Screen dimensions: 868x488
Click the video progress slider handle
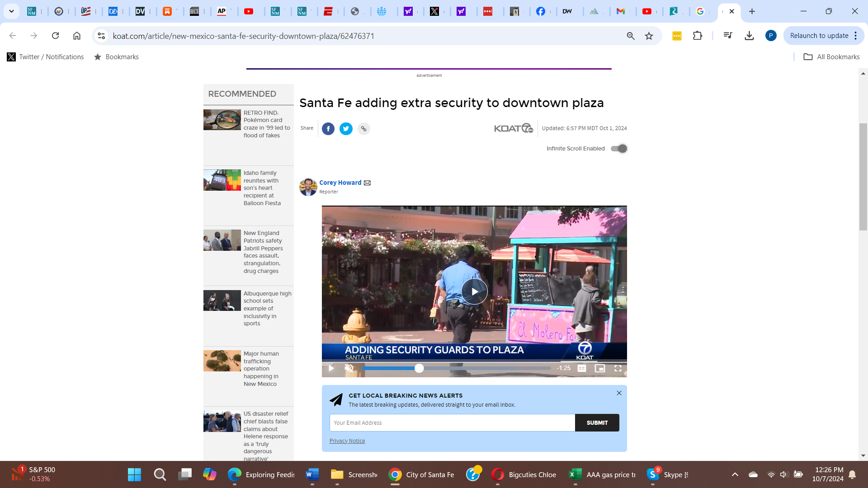point(419,368)
